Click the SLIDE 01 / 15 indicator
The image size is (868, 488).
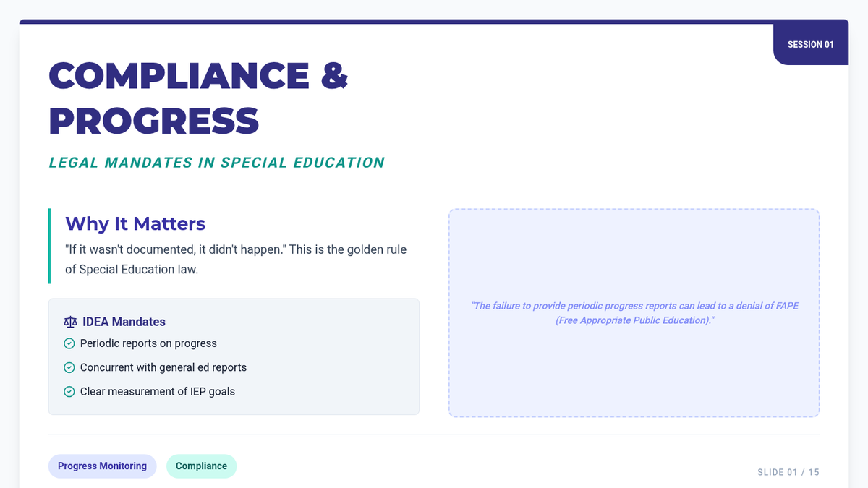(x=788, y=472)
